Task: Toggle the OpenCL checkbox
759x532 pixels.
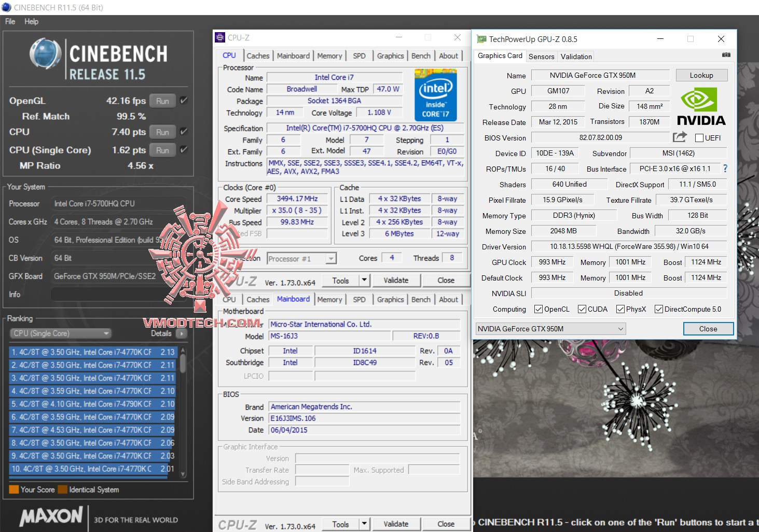Action: (538, 309)
